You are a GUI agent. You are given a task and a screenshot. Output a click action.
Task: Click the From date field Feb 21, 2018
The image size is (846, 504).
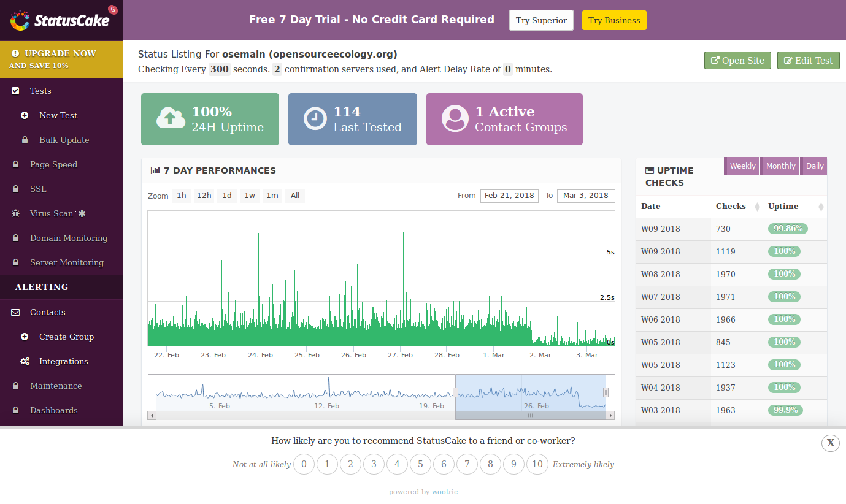click(509, 196)
